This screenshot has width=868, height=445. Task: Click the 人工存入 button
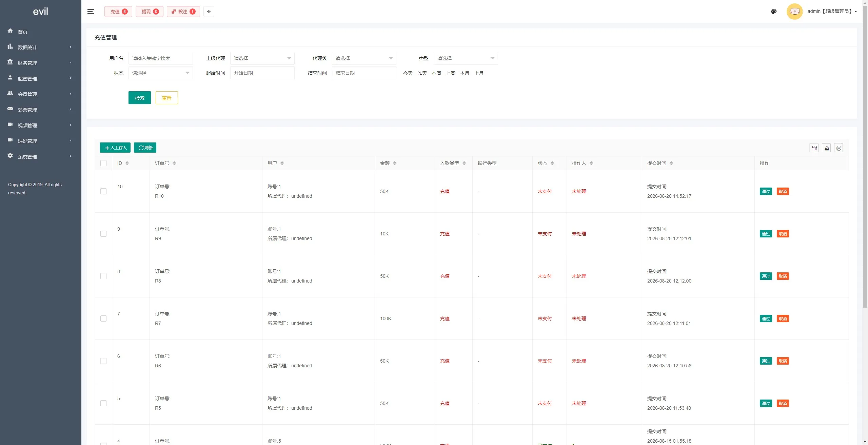coord(115,148)
